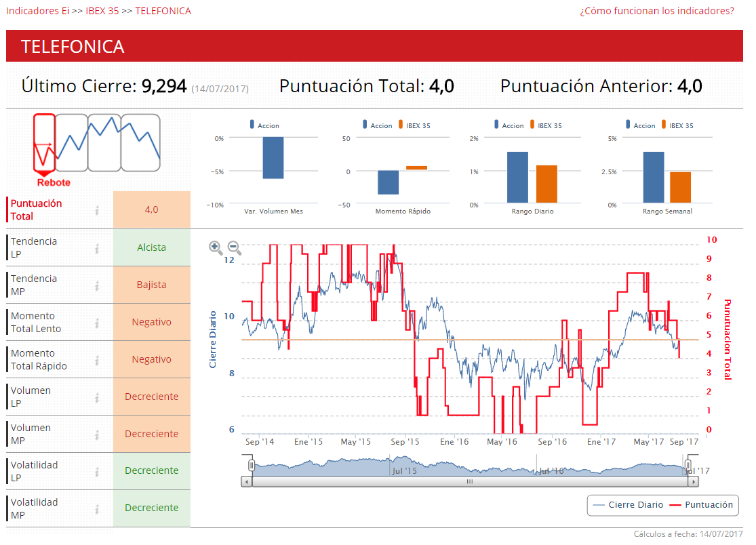Open info icon for Momento Total Lento
The height and width of the screenshot is (545, 756).
coord(97,323)
